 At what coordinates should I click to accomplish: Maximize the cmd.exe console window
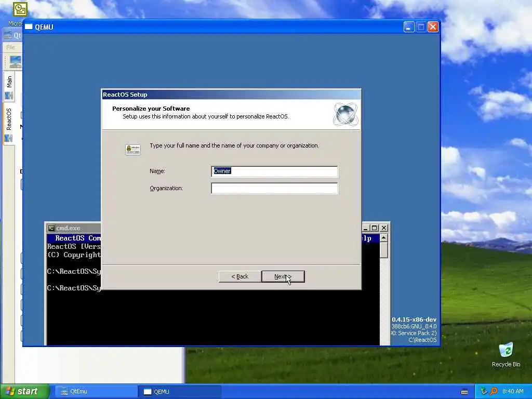click(374, 228)
